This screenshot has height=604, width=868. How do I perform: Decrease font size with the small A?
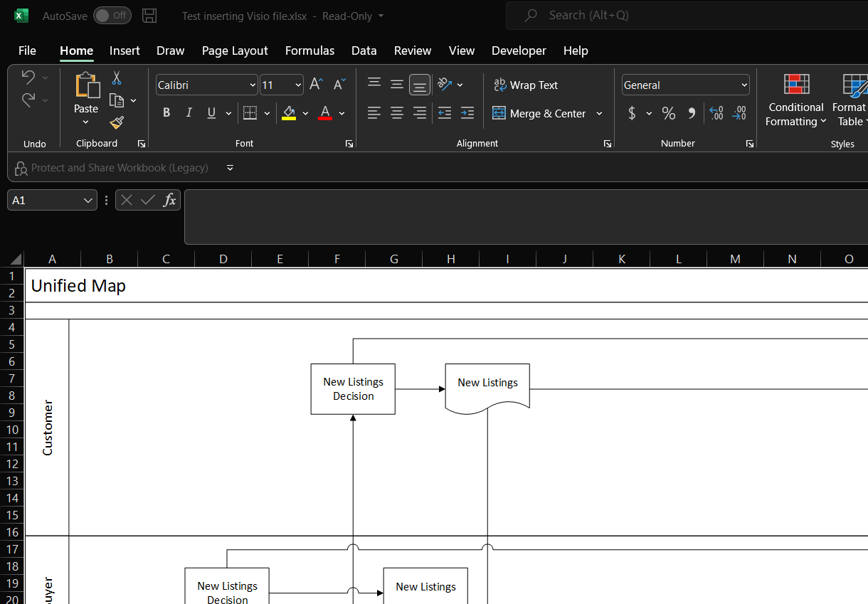[339, 85]
